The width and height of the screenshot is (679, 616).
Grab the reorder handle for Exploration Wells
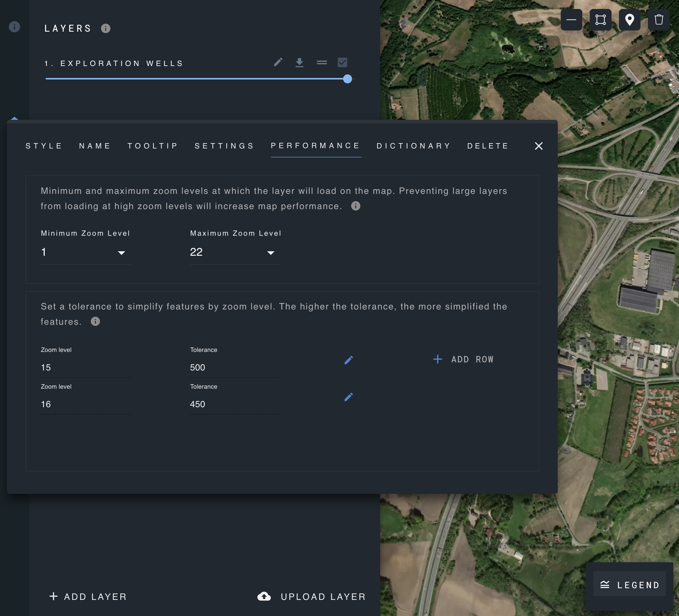point(322,62)
